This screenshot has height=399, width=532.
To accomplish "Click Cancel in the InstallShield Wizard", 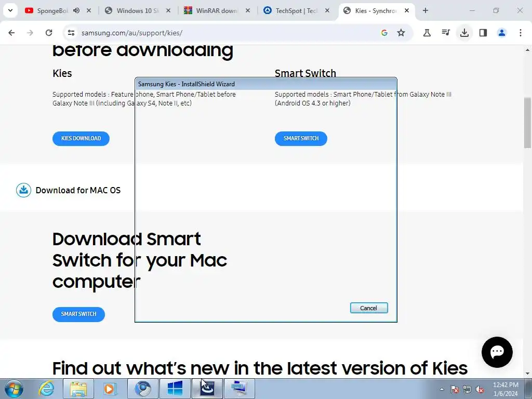I will point(369,308).
